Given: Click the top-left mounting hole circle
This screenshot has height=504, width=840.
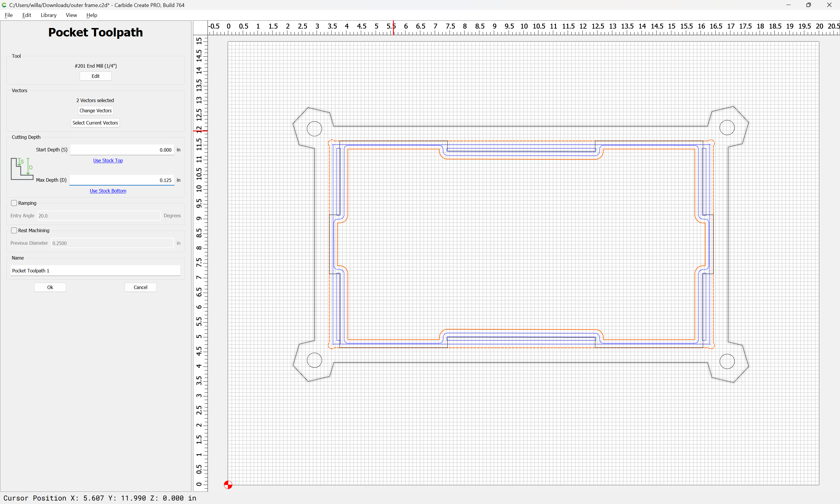Looking at the screenshot, I should pyautogui.click(x=314, y=129).
